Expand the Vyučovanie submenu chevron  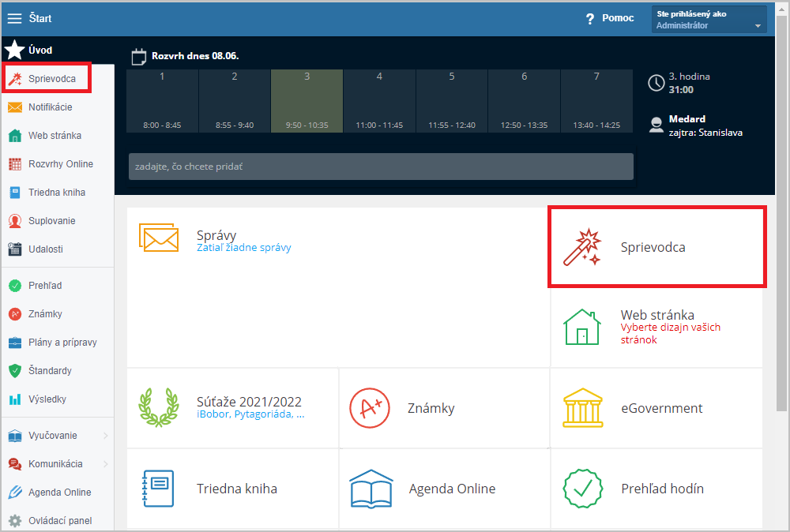pos(105,436)
